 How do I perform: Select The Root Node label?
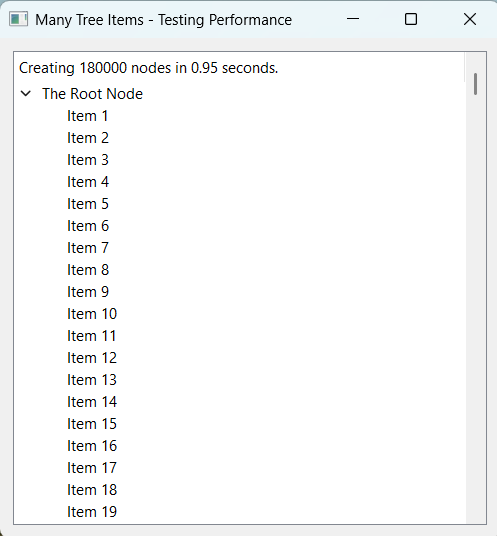click(92, 94)
